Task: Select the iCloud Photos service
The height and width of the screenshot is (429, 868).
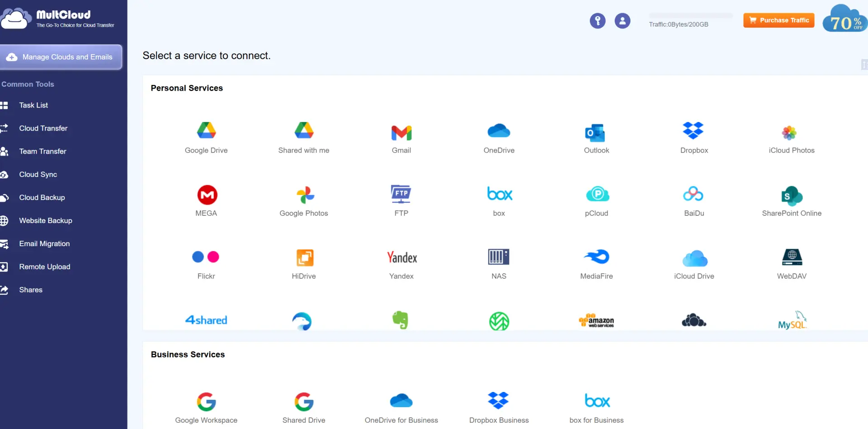Action: pos(792,139)
